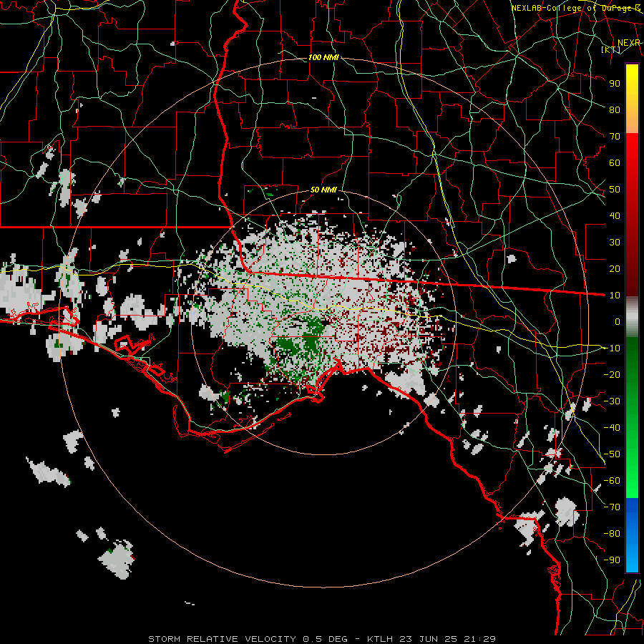Click the "[KT]" units label above the color bar

611,49
